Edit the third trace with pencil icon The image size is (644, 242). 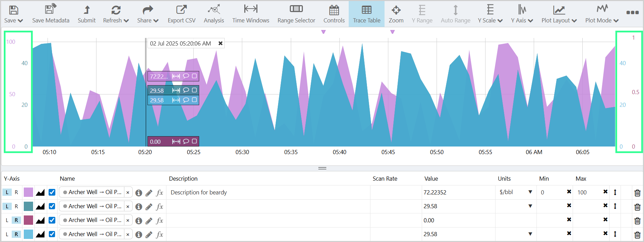coord(149,221)
